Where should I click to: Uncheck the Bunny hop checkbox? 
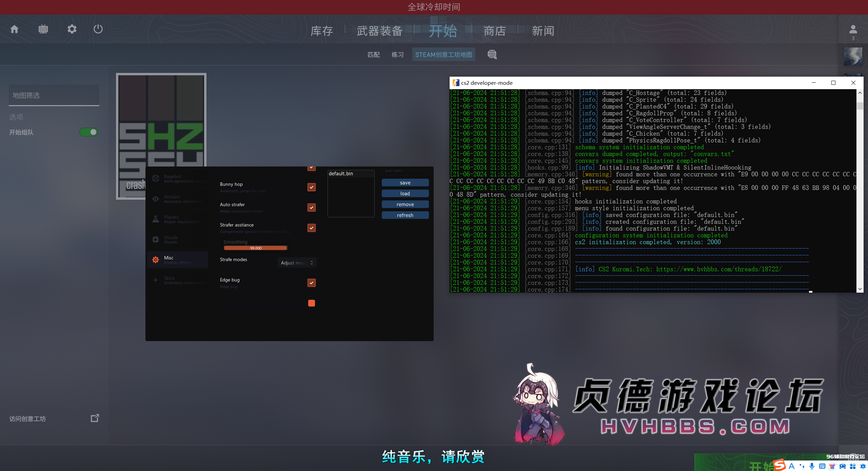311,187
